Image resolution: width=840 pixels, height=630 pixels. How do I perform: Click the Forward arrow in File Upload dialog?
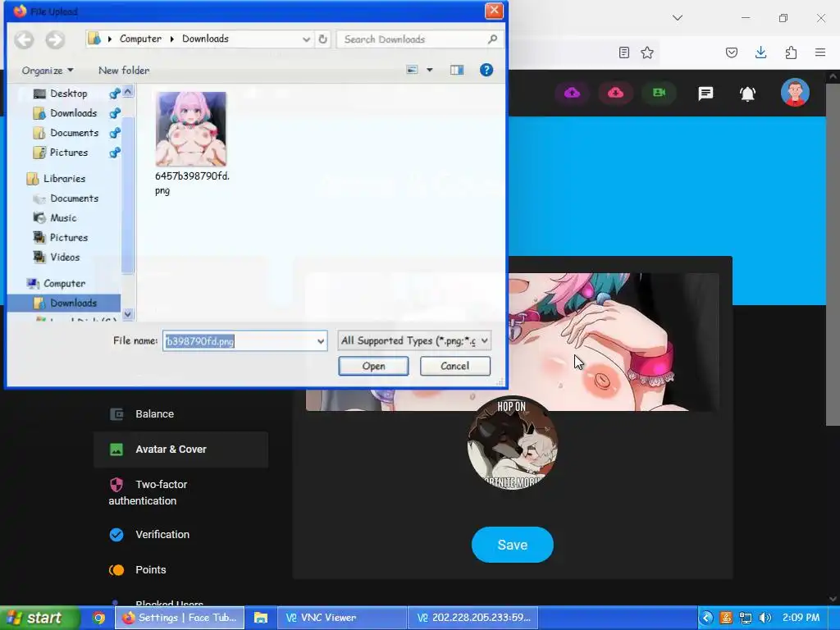55,39
